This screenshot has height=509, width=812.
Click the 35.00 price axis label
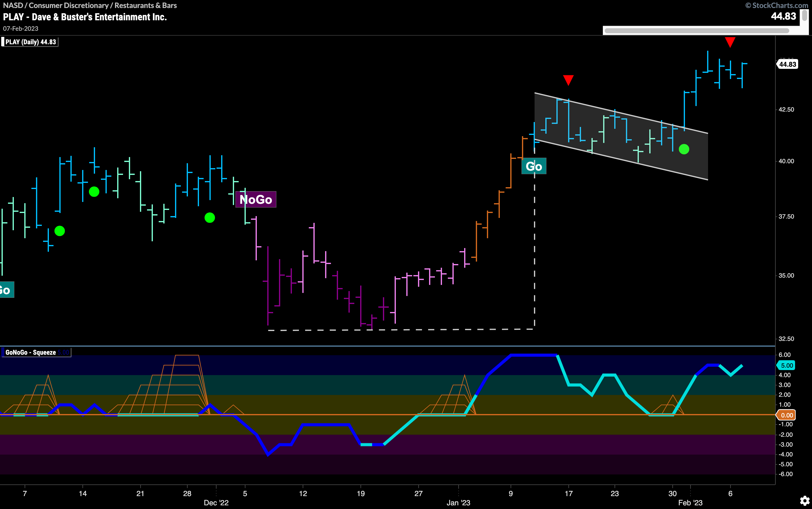tap(786, 275)
